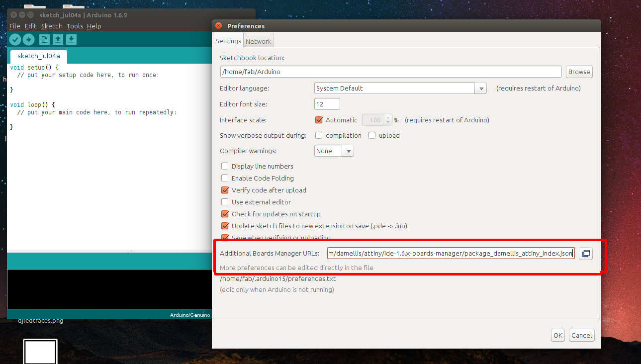Click Browse for sketchbook location
The width and height of the screenshot is (641, 364).
click(579, 72)
